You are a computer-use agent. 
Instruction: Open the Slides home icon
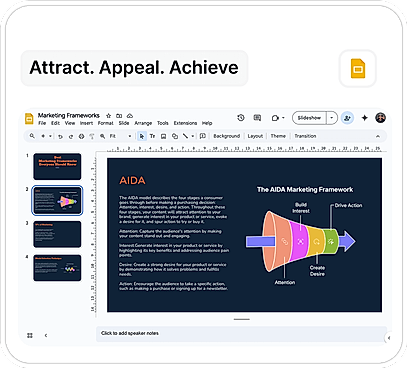click(x=29, y=118)
